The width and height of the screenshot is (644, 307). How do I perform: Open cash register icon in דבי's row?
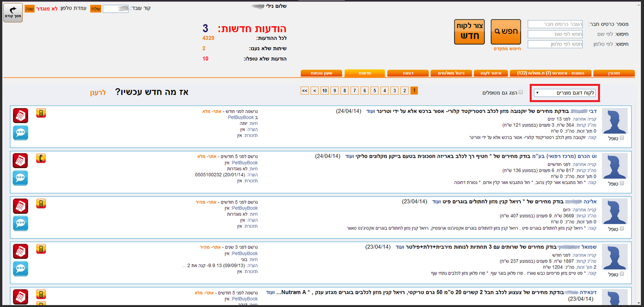[x=20, y=116]
